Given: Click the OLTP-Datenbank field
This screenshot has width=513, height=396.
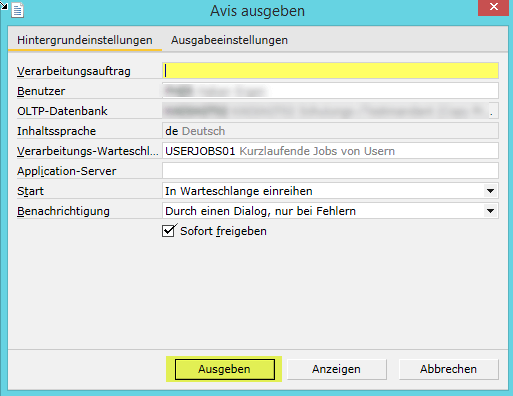Looking at the screenshot, I should (330, 111).
